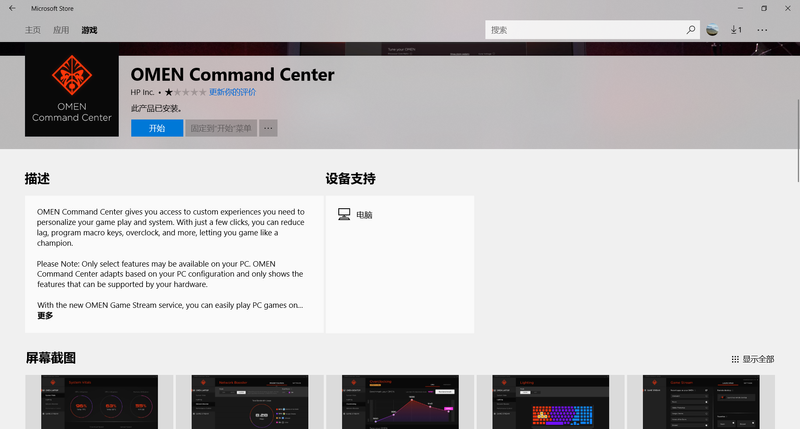Select the 游戏 tab
Screen dimensions: 800x429
coord(89,30)
